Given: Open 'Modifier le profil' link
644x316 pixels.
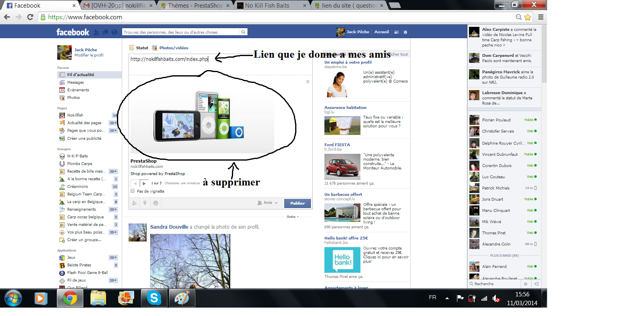Looking at the screenshot, I should [x=89, y=55].
